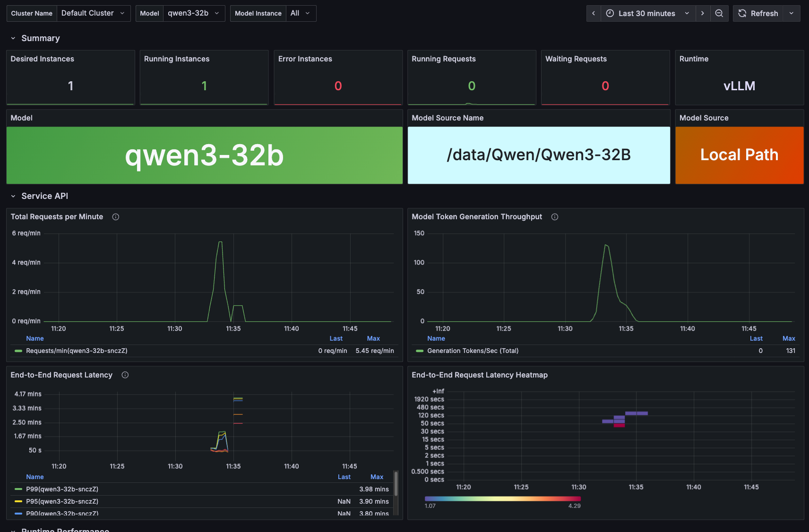Collapse the Summary section
Screen dimensions: 809x532
(x=13, y=38)
